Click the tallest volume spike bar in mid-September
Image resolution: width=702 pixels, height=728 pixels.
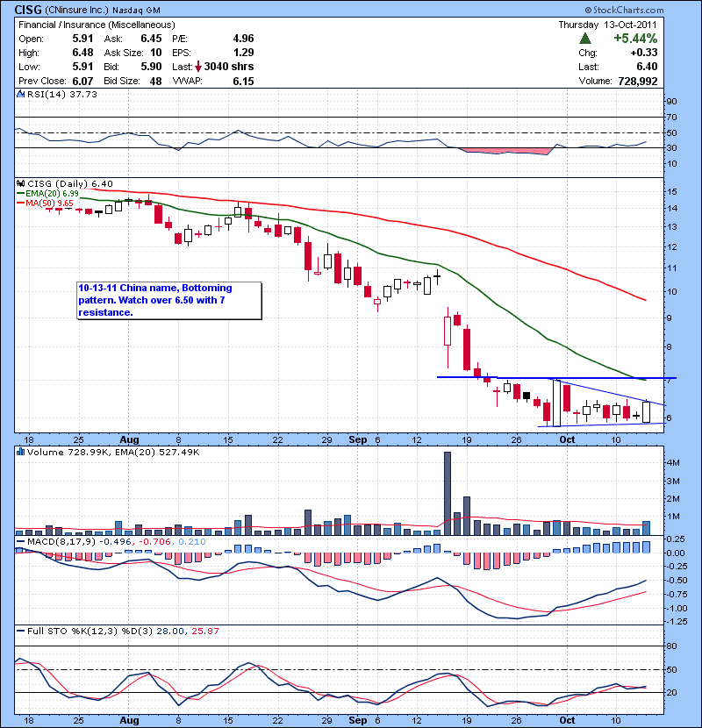tap(448, 493)
